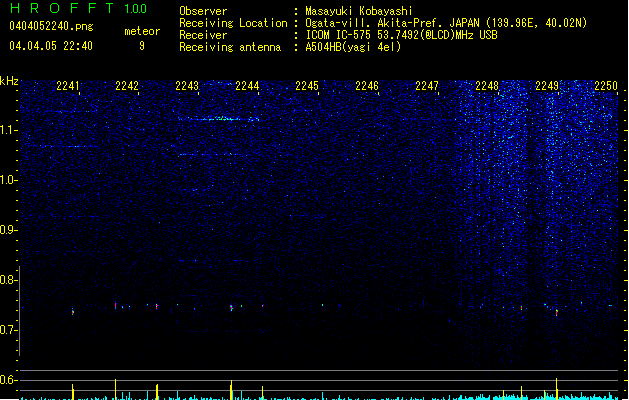Image resolution: width=629 pixels, height=400 pixels.
Task: Click the 0.8 kHz axis label
Action: coord(9,280)
